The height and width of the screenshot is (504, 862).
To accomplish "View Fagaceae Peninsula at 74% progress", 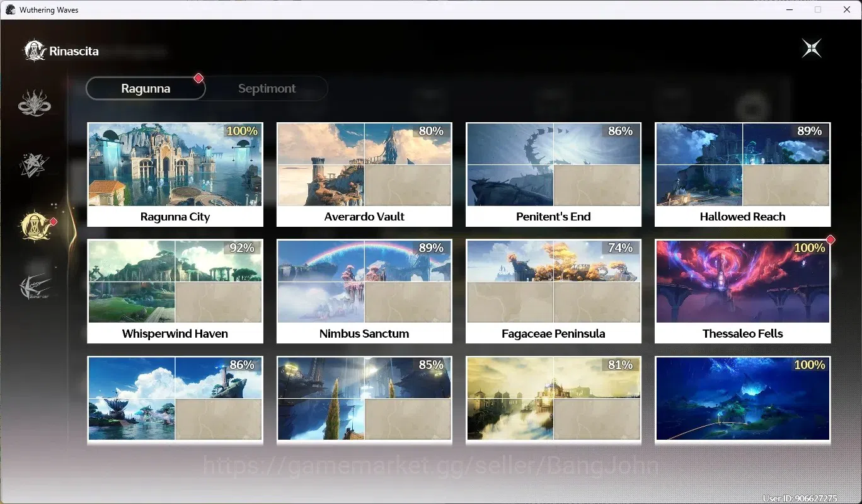I will (x=553, y=291).
